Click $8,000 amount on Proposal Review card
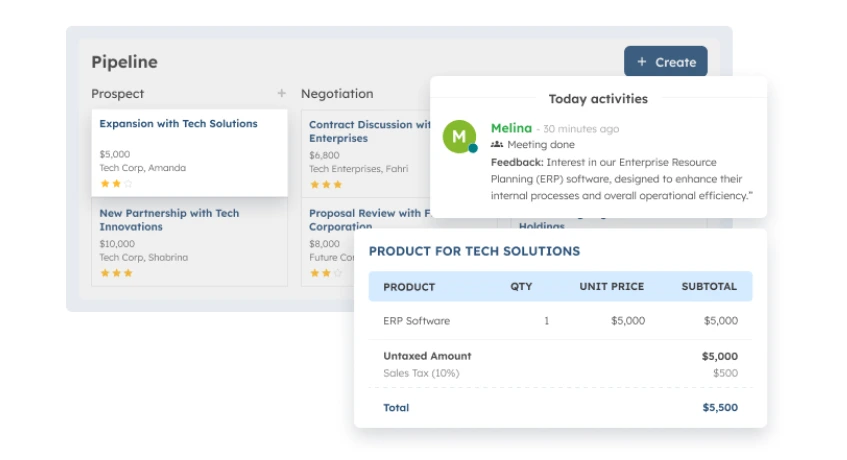 324,244
